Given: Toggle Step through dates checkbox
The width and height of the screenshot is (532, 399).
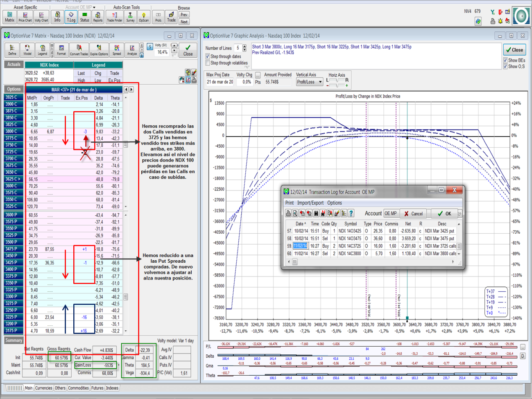Looking at the screenshot, I should tap(208, 56).
